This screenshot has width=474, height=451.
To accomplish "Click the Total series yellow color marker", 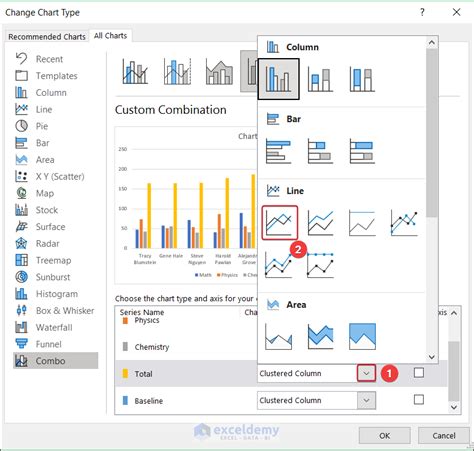I will [x=125, y=373].
